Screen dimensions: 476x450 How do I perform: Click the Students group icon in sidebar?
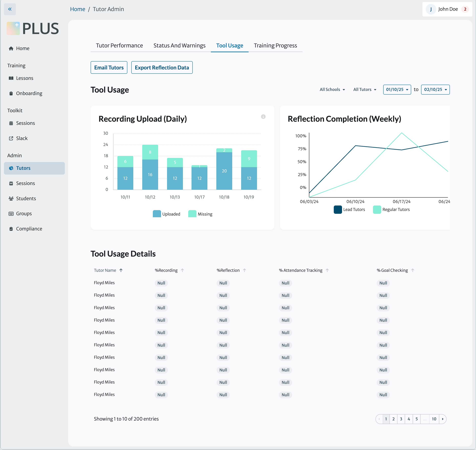pos(11,198)
